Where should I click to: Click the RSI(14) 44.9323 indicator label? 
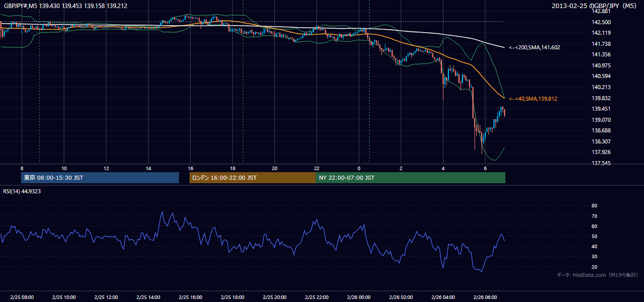pyautogui.click(x=22, y=191)
